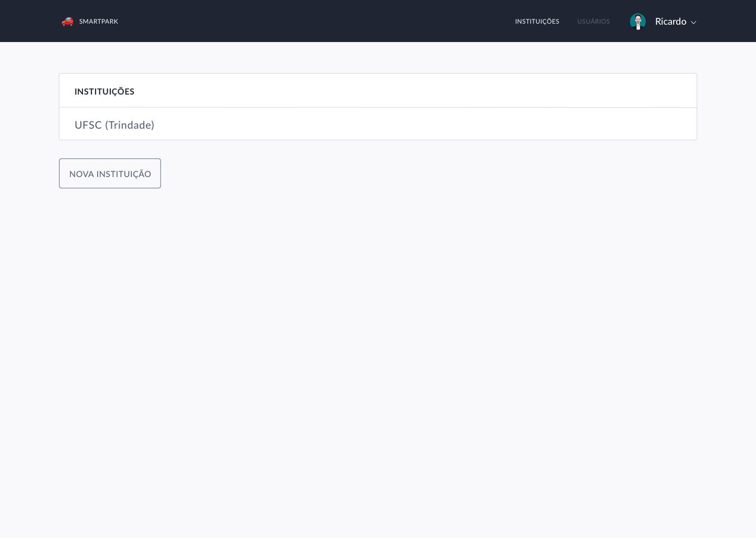Select the UFSC (Trindade) list row
Image resolution: width=756 pixels, height=538 pixels.
click(x=377, y=125)
